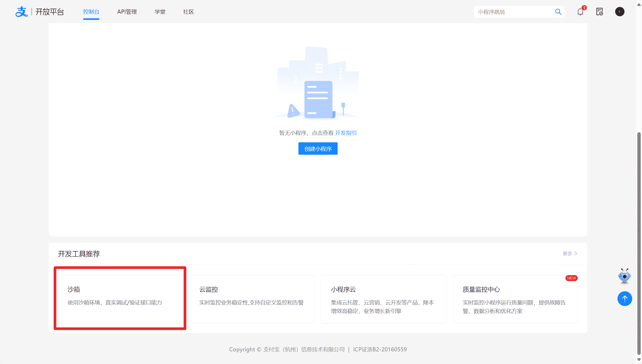The width and height of the screenshot is (642, 364).
Task: Open the 小程序云 tool card
Action: tap(384, 299)
